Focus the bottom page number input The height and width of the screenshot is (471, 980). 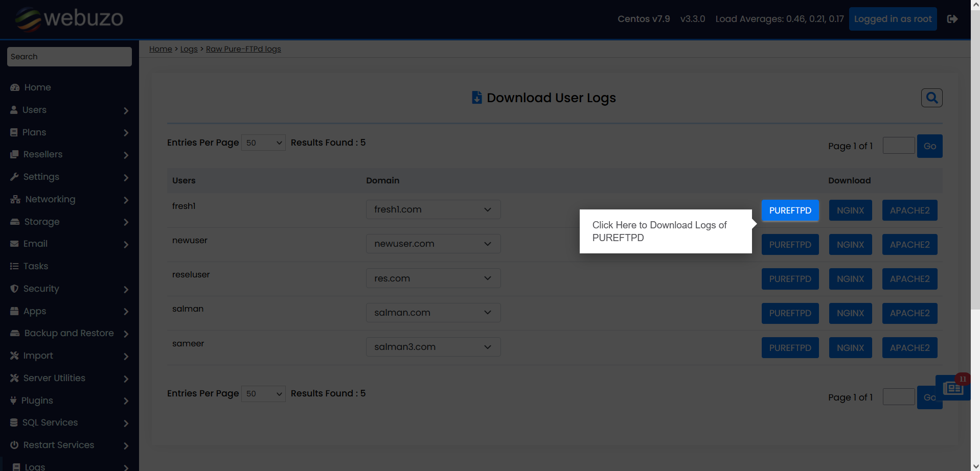tap(898, 397)
